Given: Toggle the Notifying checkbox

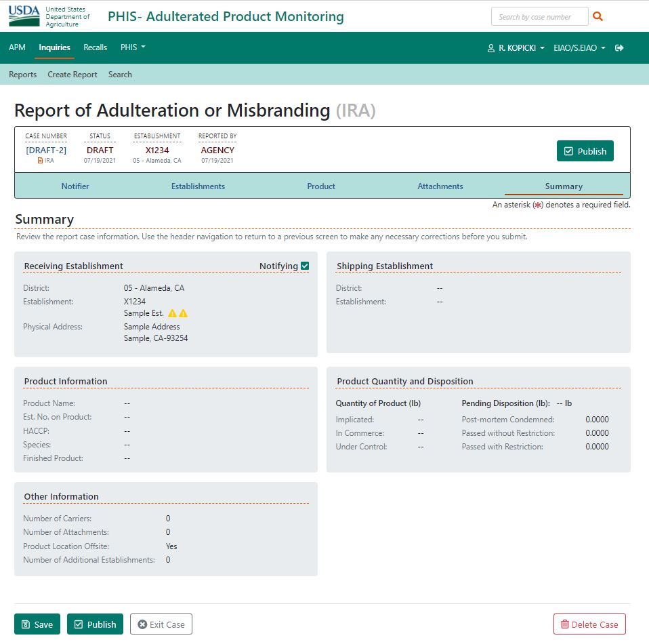Looking at the screenshot, I should (305, 266).
